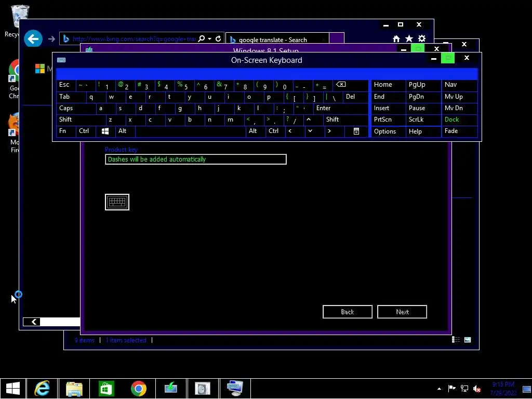Open File Explorer from taskbar

[74, 389]
